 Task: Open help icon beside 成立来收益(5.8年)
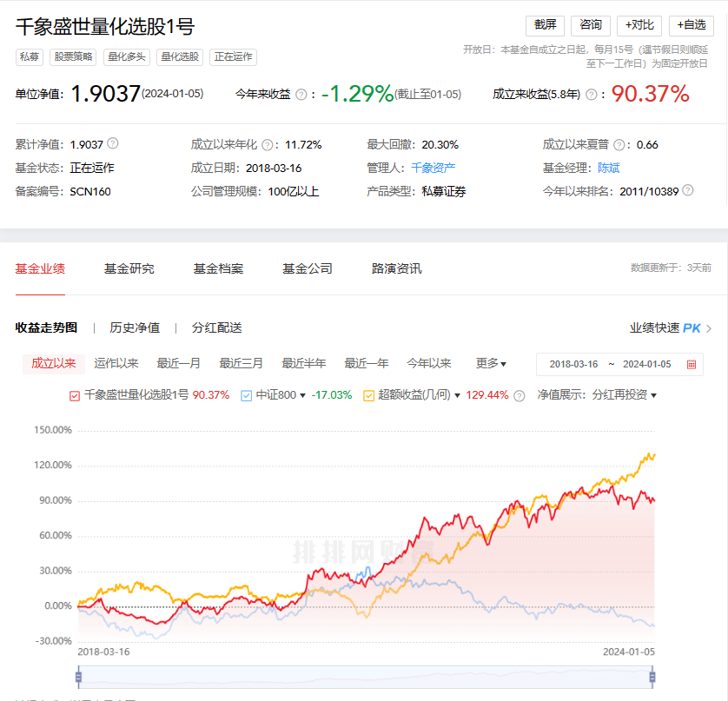coord(591,95)
